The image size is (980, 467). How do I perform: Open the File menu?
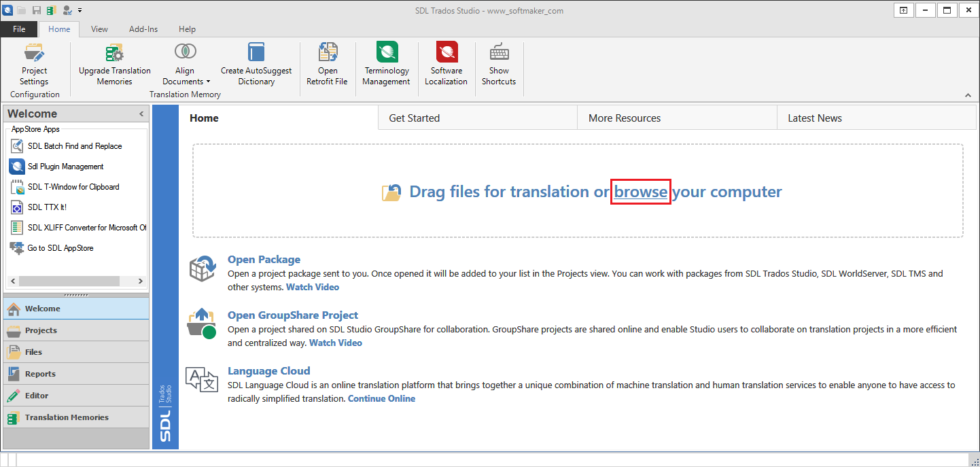coord(19,29)
